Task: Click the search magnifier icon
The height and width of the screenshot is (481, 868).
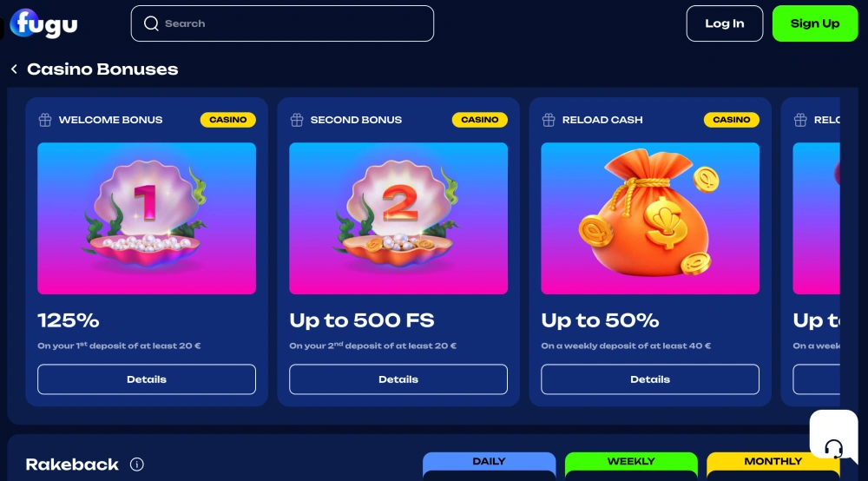Action: coord(151,23)
